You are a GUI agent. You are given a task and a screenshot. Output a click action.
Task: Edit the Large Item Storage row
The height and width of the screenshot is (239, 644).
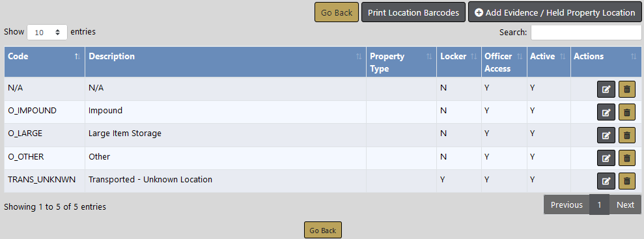pos(606,135)
